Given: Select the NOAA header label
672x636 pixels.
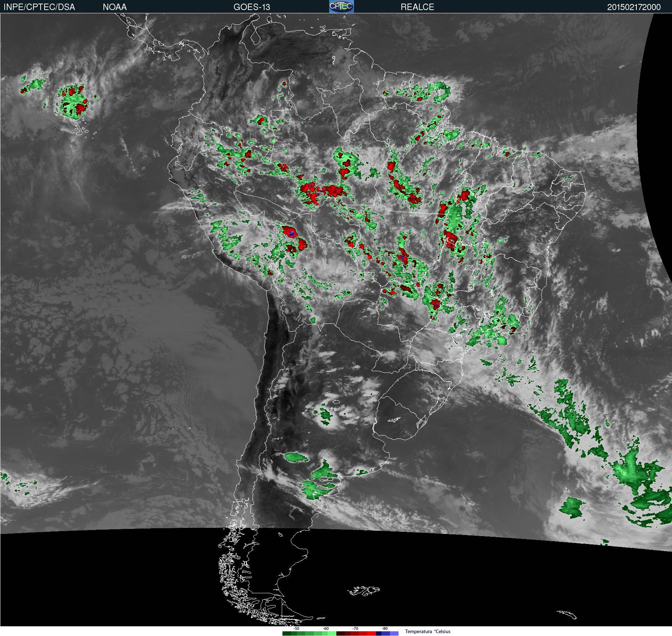Looking at the screenshot, I should pos(115,7).
